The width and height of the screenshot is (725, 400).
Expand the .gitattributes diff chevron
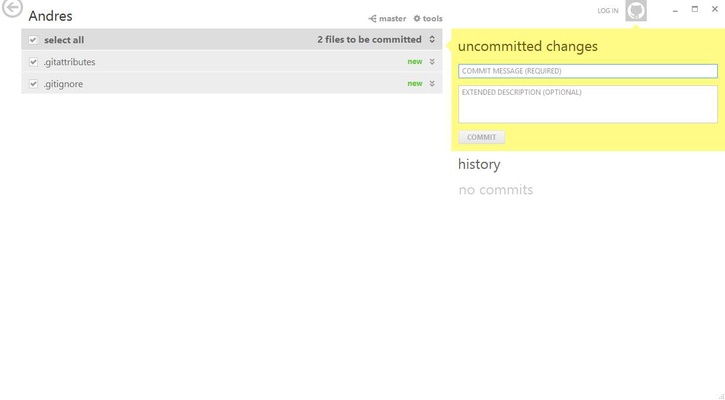432,62
